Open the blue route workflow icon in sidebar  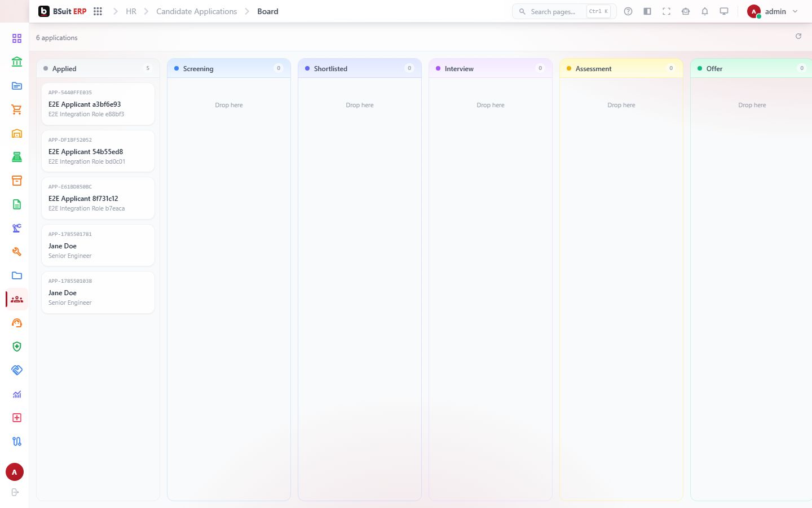click(17, 441)
